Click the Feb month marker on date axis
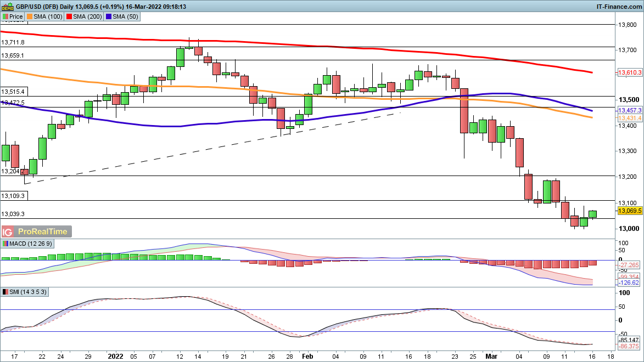This screenshot has width=644, height=362. (307, 357)
